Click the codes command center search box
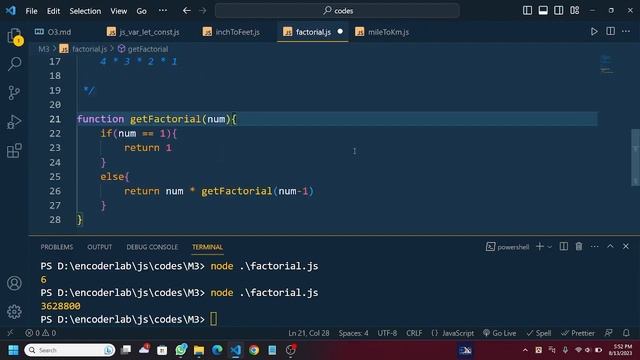Viewport: 640px width, 360px height. [x=337, y=11]
